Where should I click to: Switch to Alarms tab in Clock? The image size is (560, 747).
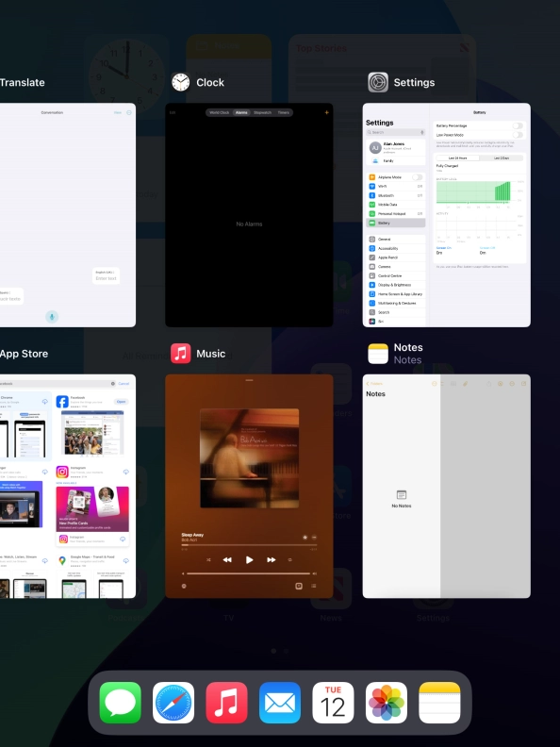(241, 112)
